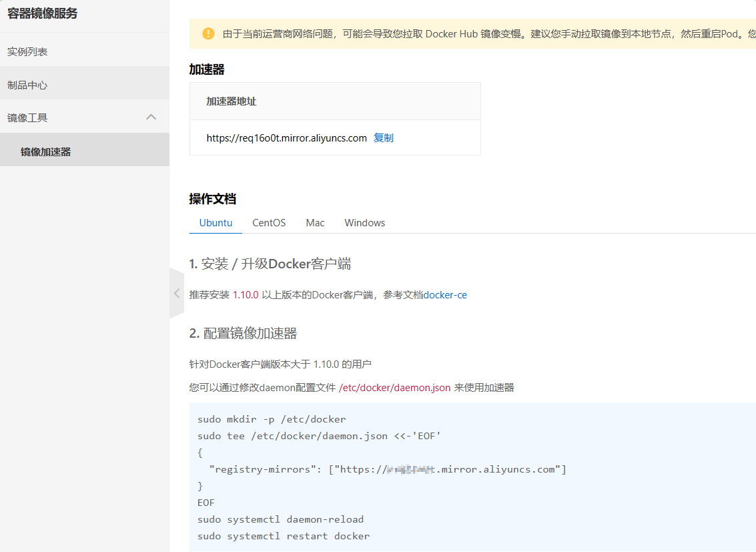Screen dimensions: 756x552
Task: Click the 1. 安装 / 升级Docker客户端 heading
Action: (270, 264)
